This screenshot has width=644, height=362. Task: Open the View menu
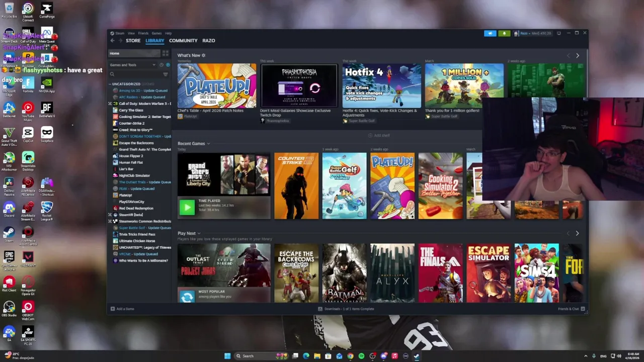131,33
